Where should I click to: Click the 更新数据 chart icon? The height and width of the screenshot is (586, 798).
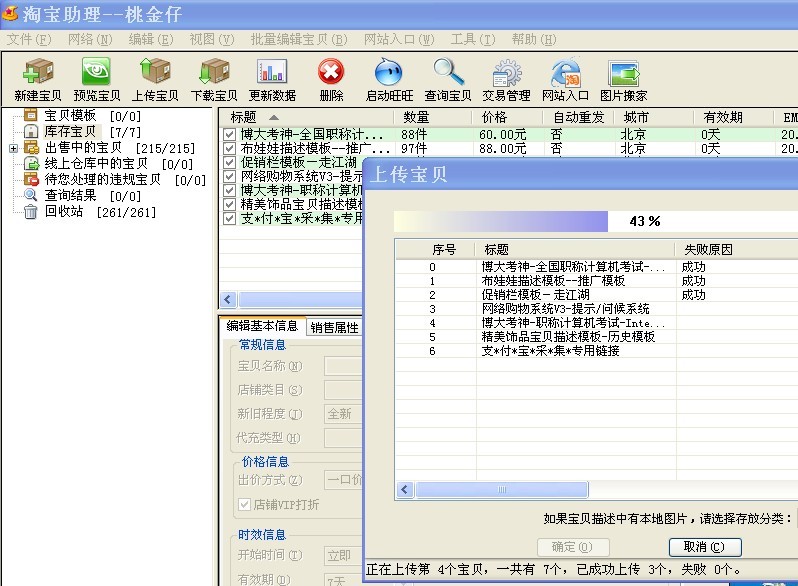[x=272, y=71]
